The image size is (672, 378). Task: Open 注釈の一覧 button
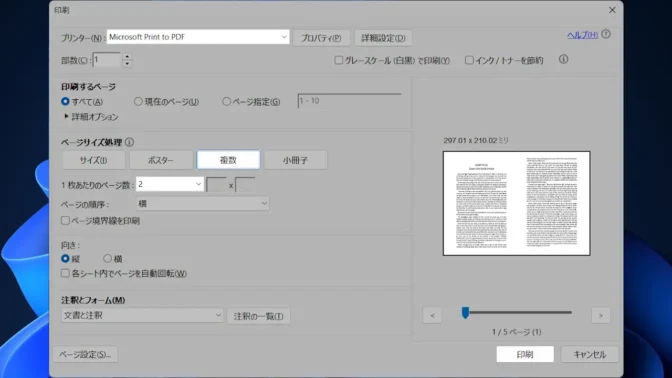(x=258, y=316)
